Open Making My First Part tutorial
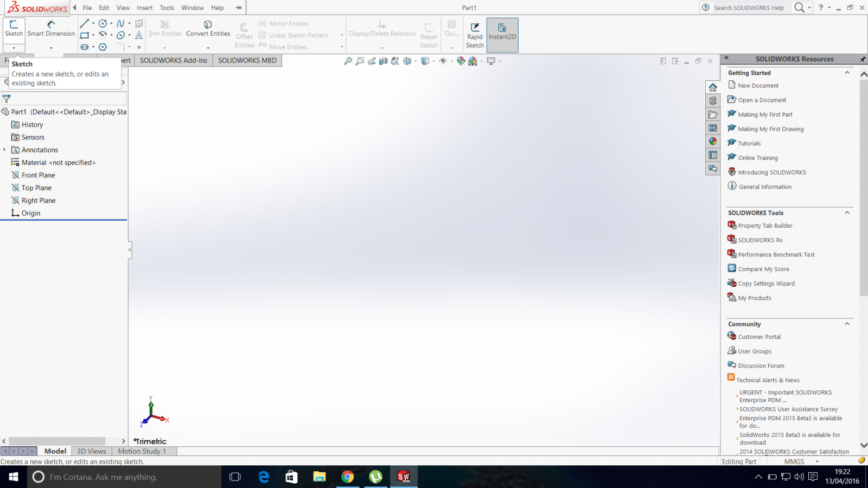 [x=765, y=114]
